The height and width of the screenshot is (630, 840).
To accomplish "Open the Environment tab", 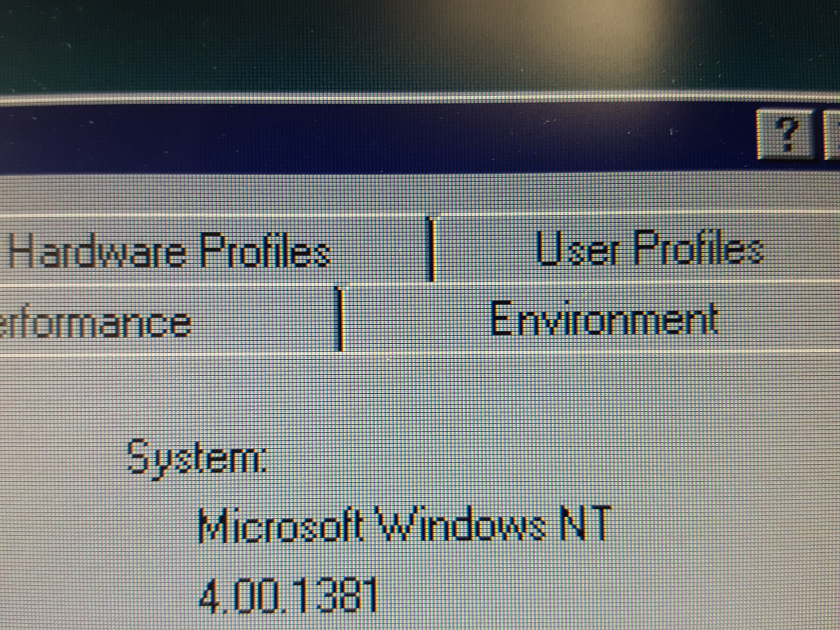I will [592, 318].
